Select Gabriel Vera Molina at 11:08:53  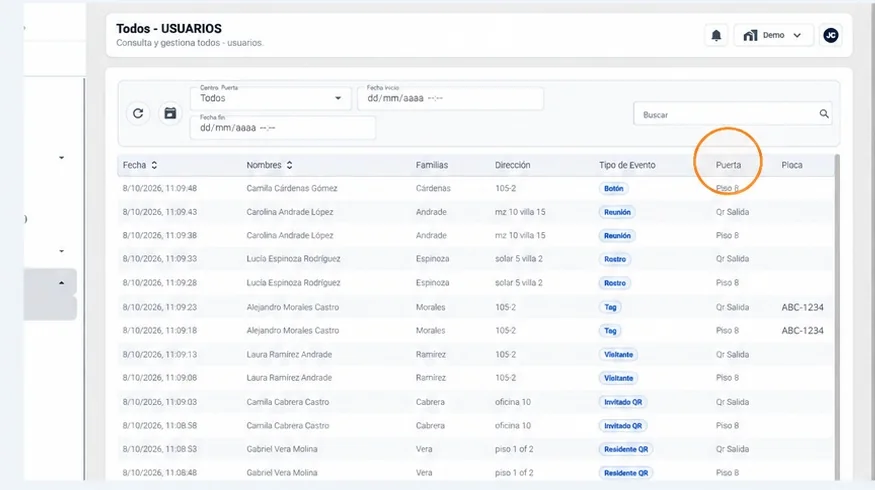pos(282,449)
